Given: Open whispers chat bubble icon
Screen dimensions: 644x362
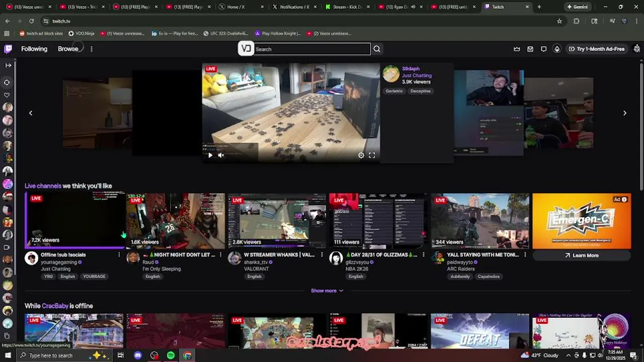Looking at the screenshot, I should (543, 49).
